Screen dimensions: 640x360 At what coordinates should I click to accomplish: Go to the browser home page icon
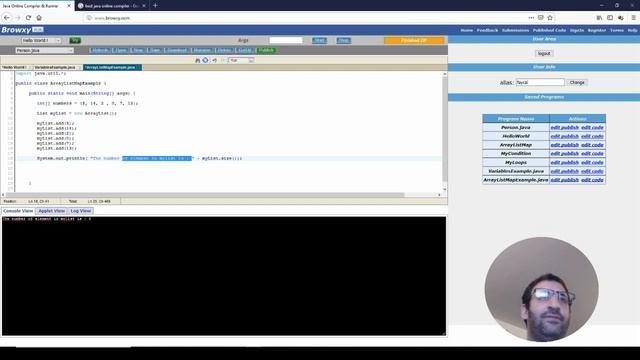[x=39, y=18]
